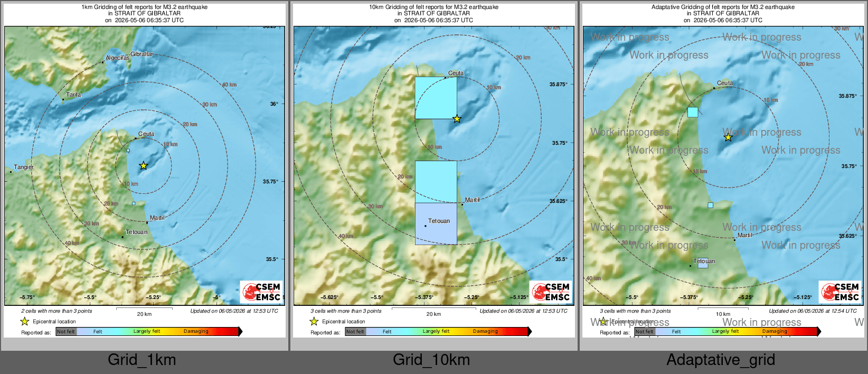This screenshot has width=868, height=374.
Task: Click the legend star icon under the Grid_10km map
Action: (314, 321)
